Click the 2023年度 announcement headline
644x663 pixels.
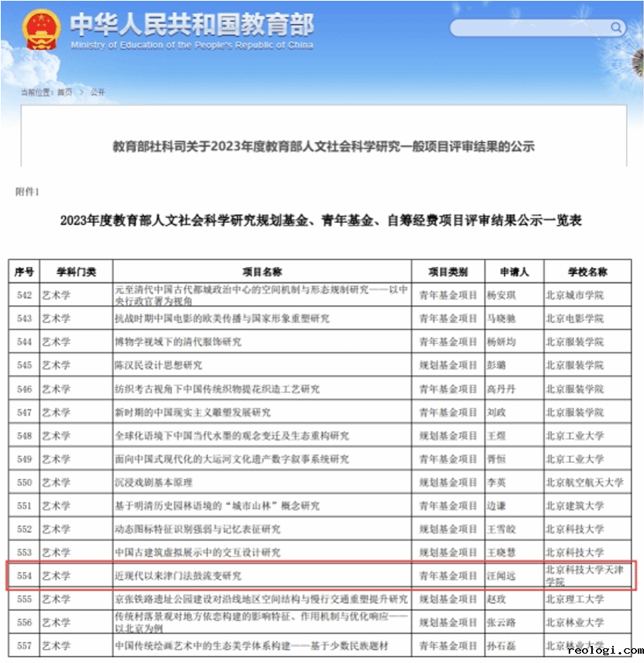pos(324,147)
